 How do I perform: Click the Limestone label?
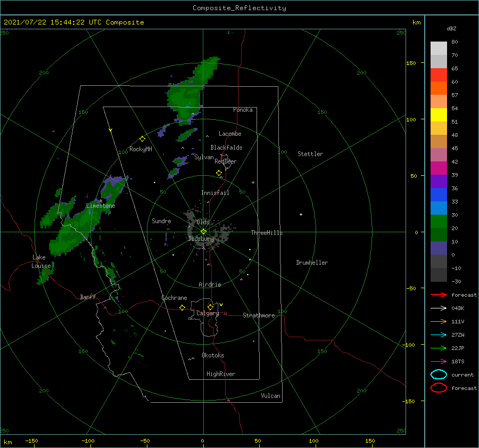tap(101, 206)
